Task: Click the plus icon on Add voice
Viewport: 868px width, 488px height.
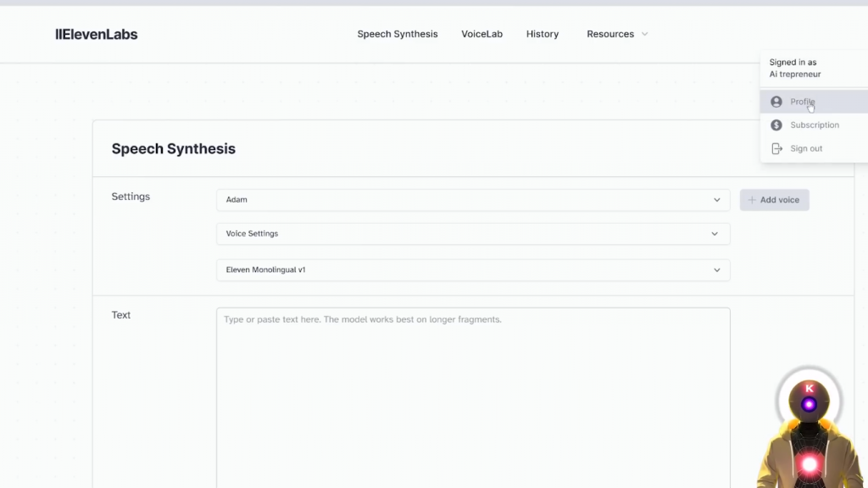Action: pyautogui.click(x=752, y=200)
